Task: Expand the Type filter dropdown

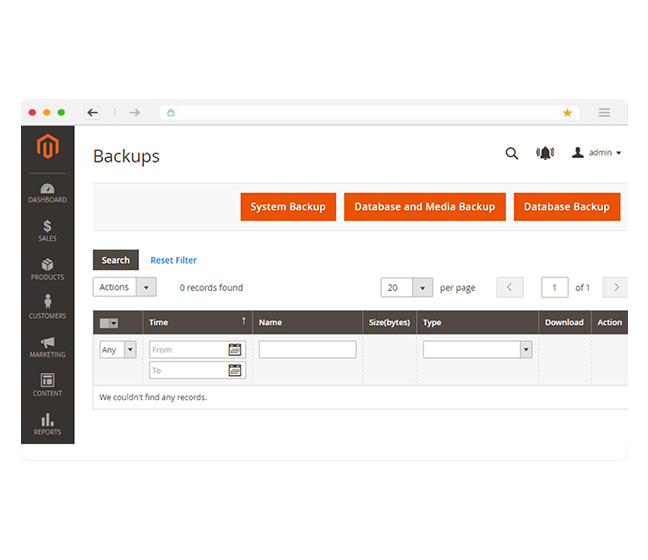Action: tap(477, 350)
